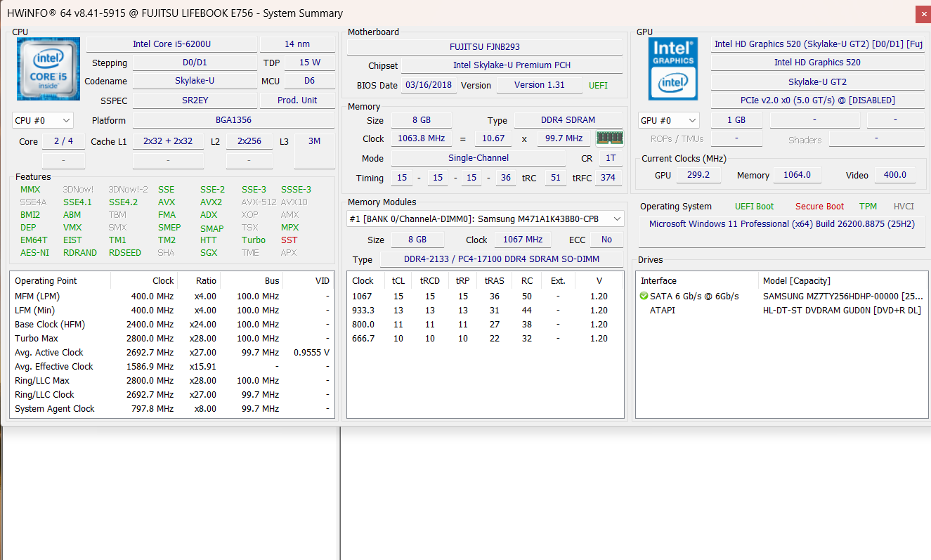Click the Skylake-U GT2 GPU codename field
This screenshot has width=931, height=560.
pos(818,82)
